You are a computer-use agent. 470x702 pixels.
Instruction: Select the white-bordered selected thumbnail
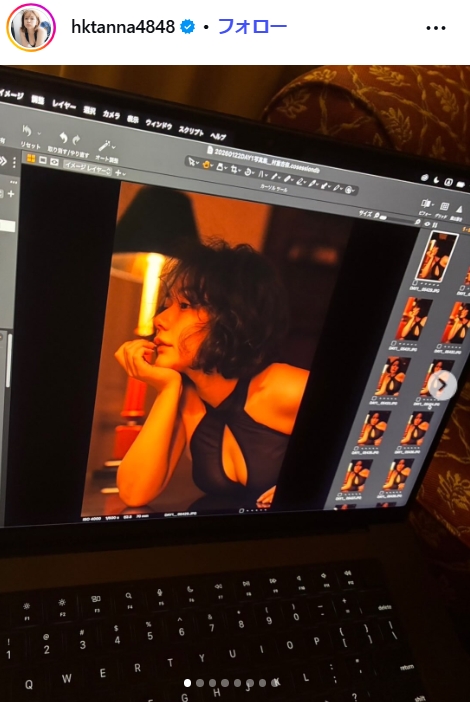point(436,257)
